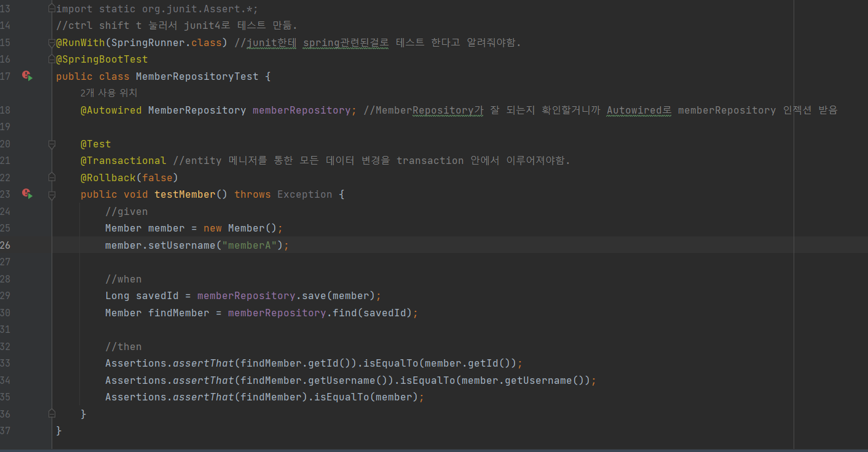This screenshot has width=868, height=452.
Task: Click line number 17 in the gutter
Action: click(x=5, y=76)
